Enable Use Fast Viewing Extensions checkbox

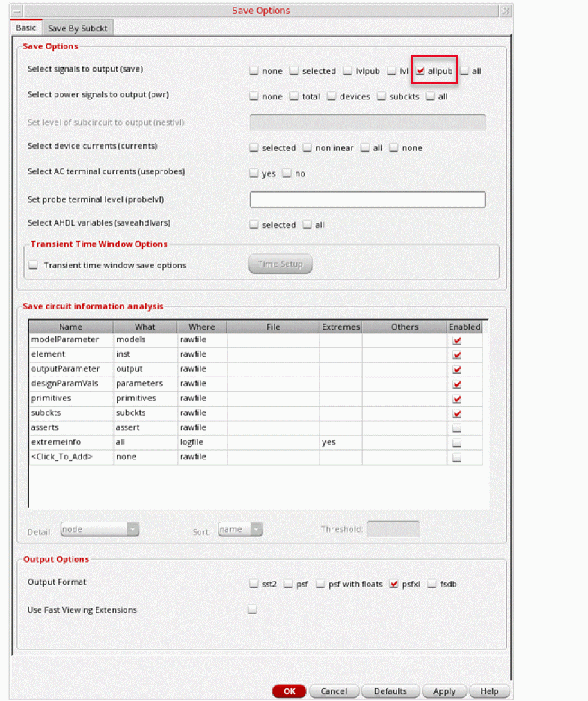point(253,609)
